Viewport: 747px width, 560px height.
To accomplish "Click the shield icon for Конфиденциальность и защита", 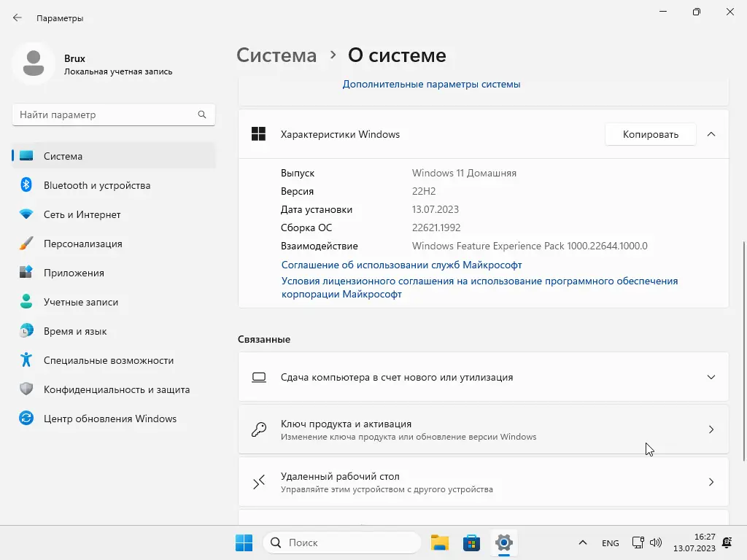I will (26, 389).
